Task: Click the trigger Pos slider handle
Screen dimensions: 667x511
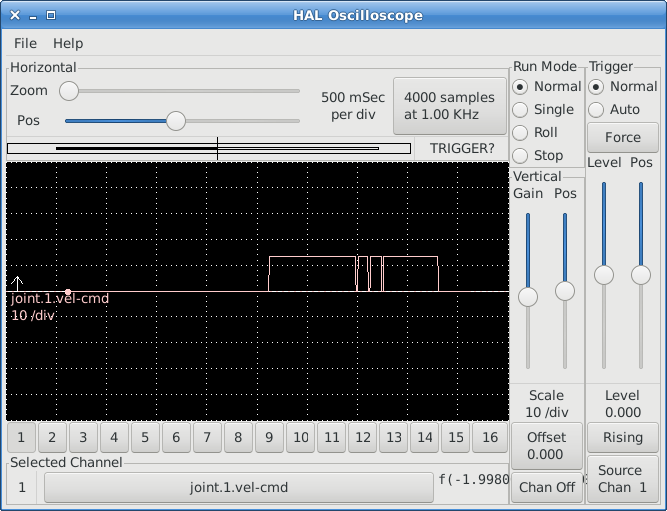Action: click(641, 275)
